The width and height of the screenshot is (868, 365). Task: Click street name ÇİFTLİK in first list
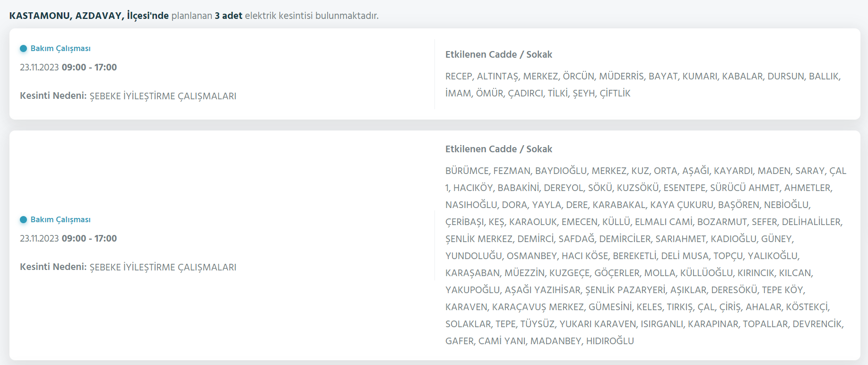coord(615,94)
